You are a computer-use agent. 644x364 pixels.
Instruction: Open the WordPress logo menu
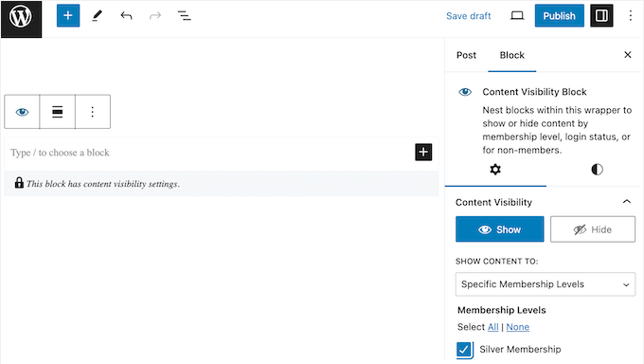click(21, 19)
